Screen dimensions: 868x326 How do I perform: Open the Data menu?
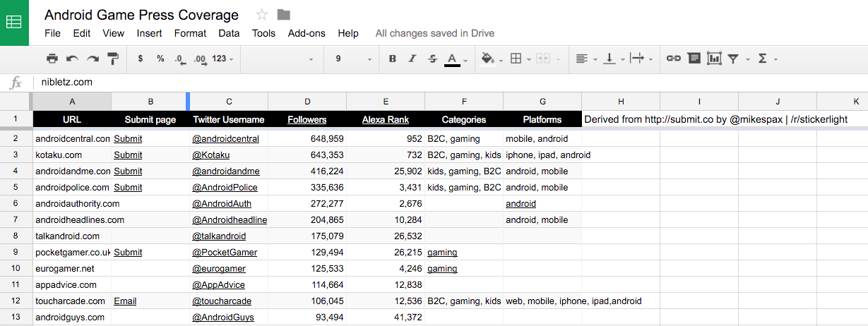point(229,33)
